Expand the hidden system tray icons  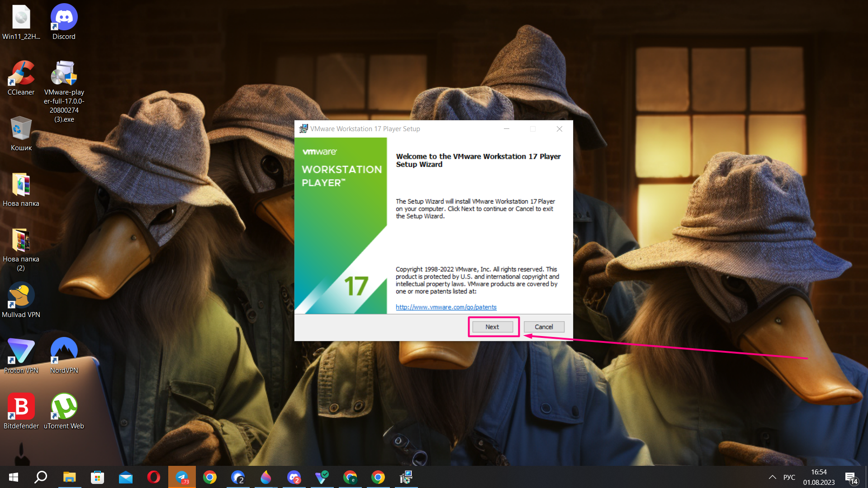click(773, 477)
